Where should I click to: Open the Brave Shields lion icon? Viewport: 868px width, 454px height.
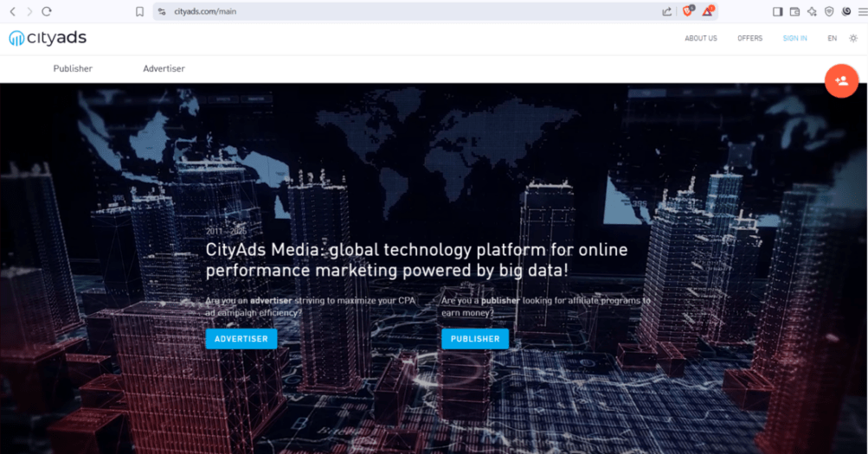click(x=688, y=11)
